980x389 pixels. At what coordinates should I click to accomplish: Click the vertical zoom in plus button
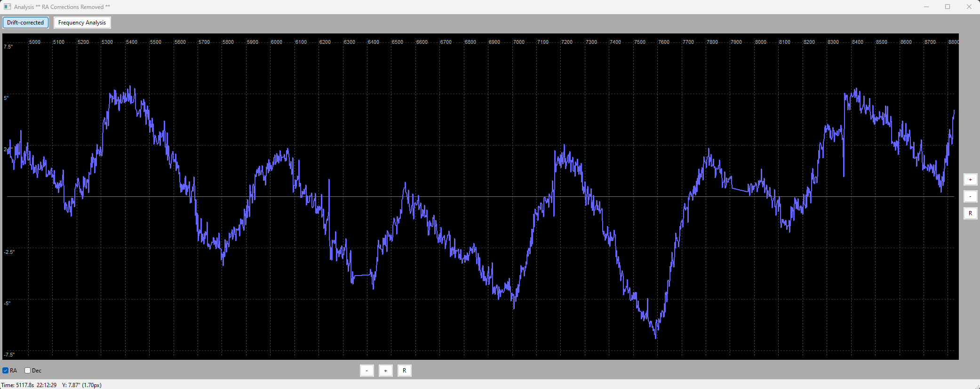coord(970,179)
